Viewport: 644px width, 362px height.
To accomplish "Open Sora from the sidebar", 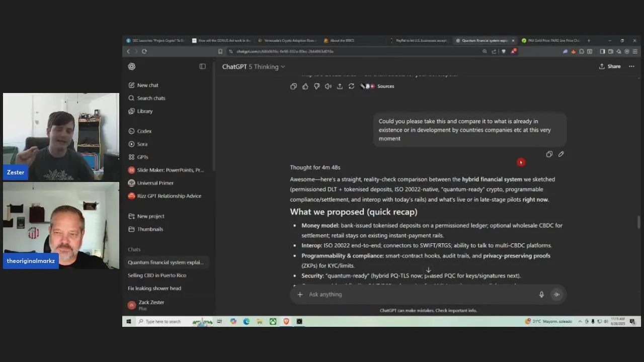I will pos(138,144).
